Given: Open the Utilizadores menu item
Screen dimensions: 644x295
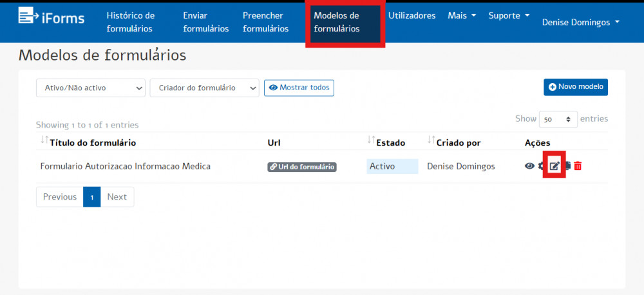Looking at the screenshot, I should [x=412, y=15].
